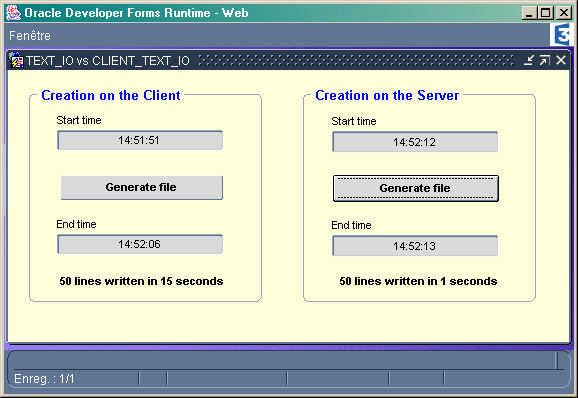Open the Fenêtre menu

pos(29,36)
